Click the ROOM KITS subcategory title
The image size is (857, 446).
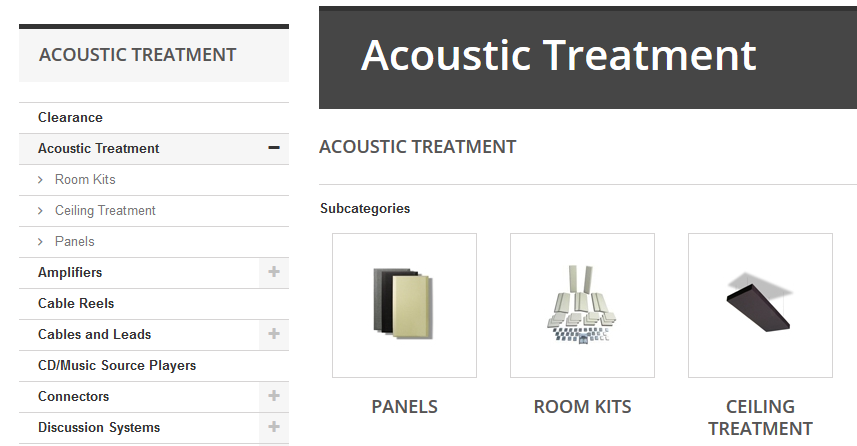point(582,407)
